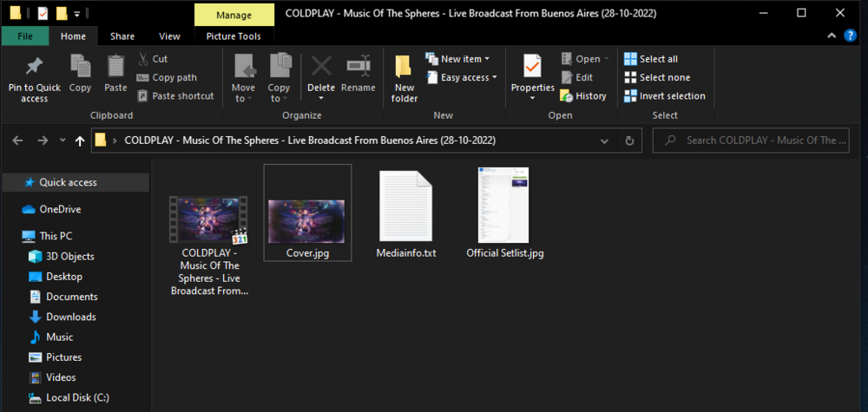Click title bar New folder quick-access icon
This screenshot has height=412, width=868.
(62, 13)
